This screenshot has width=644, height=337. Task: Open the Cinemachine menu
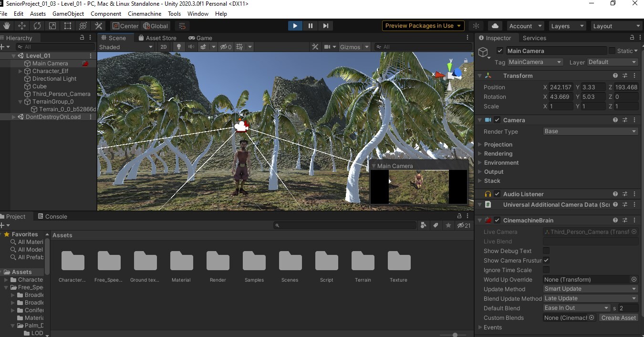(x=145, y=14)
